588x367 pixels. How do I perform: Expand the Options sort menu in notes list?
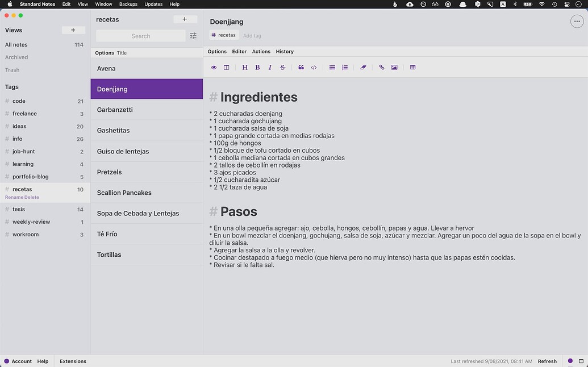click(x=105, y=53)
